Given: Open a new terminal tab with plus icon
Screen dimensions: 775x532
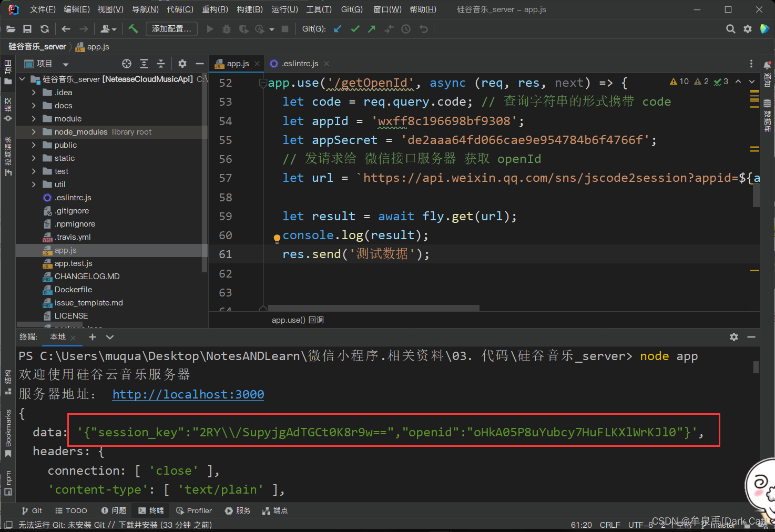Looking at the screenshot, I should point(93,337).
